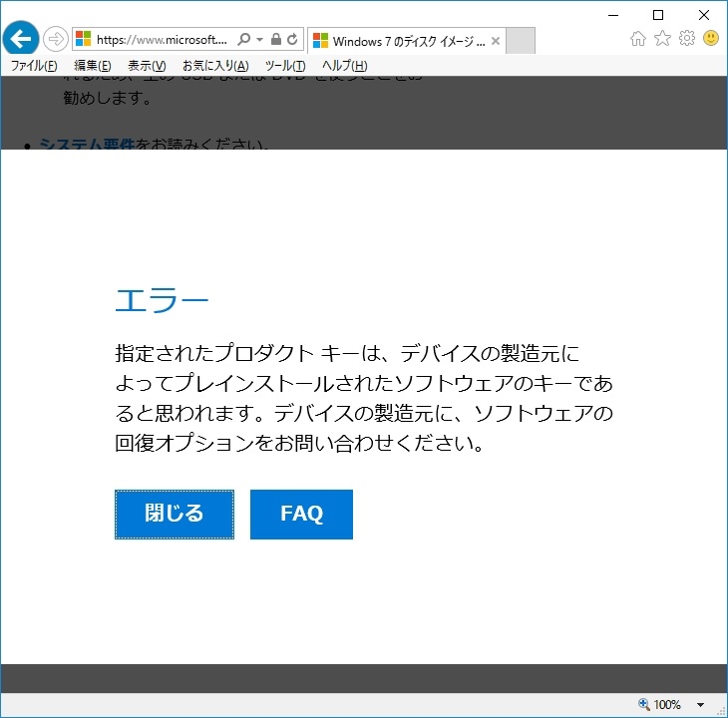Open the ファイル(F) menu
Viewport: 728px width, 718px height.
coord(34,66)
